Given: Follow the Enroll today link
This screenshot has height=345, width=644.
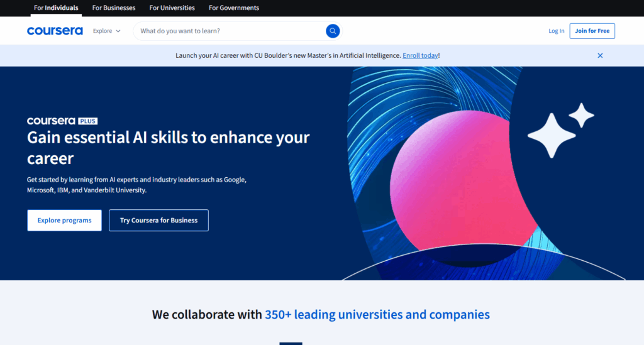Looking at the screenshot, I should point(420,55).
